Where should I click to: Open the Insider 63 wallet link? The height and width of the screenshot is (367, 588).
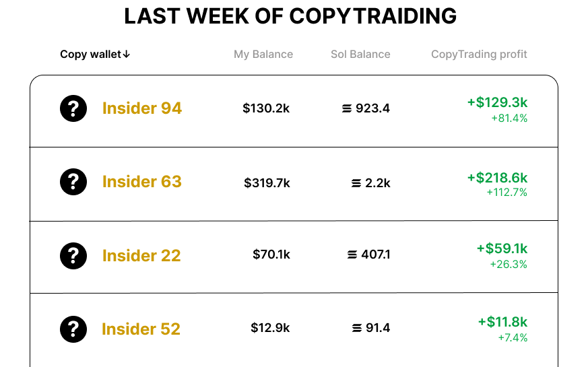pos(141,182)
